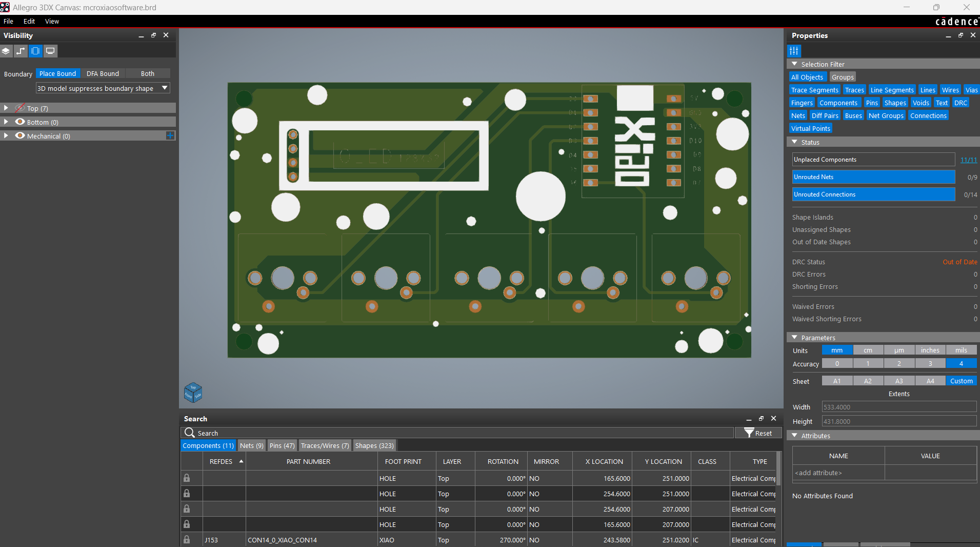The image size is (980, 547).
Task: Minimize the Search panel
Action: coord(749,419)
